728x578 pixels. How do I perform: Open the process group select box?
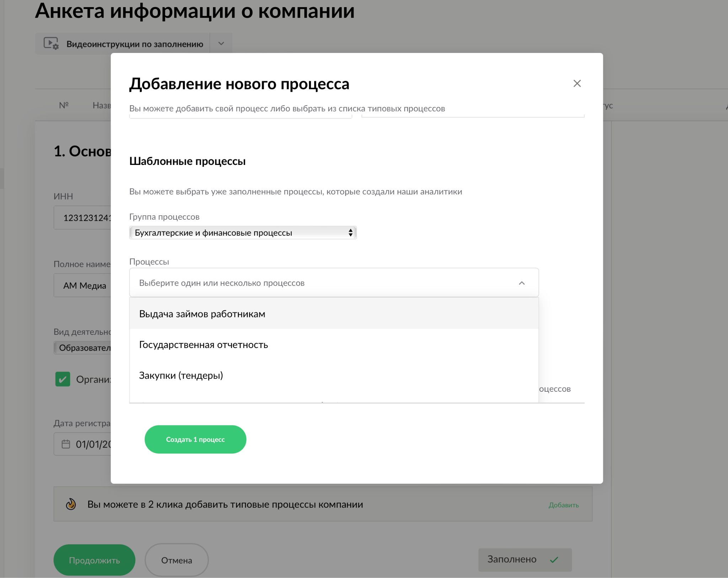click(243, 233)
